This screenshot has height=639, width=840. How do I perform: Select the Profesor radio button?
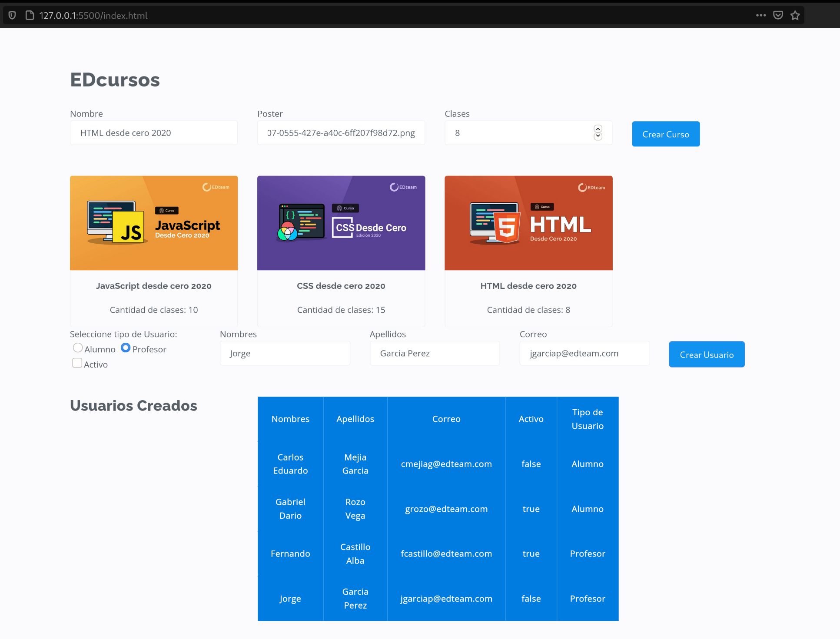coord(126,348)
